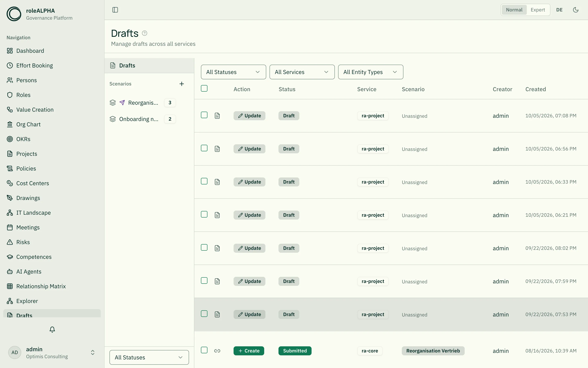Click the green Create action button
Image resolution: width=588 pixels, height=368 pixels.
[249, 351]
